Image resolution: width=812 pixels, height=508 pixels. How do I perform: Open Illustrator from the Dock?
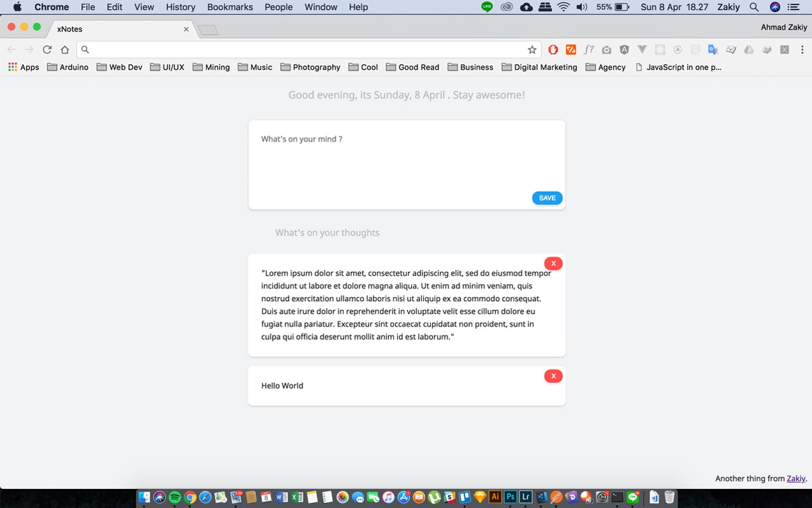pos(495,497)
